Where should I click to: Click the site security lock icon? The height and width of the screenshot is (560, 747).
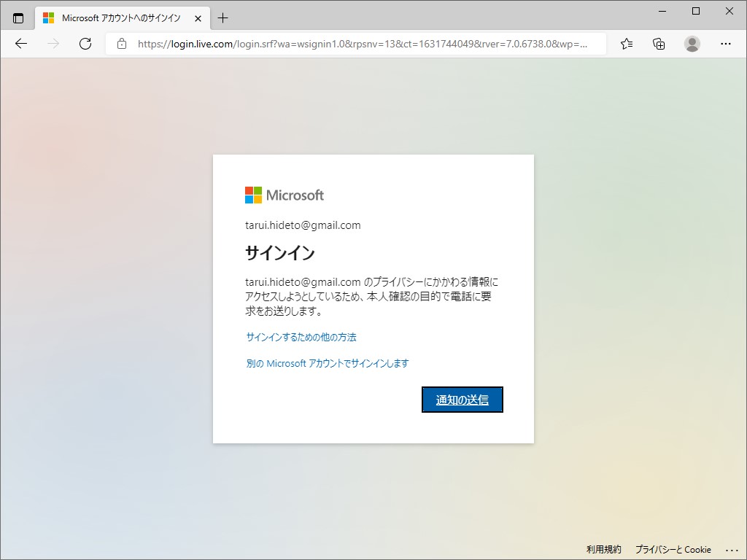120,44
